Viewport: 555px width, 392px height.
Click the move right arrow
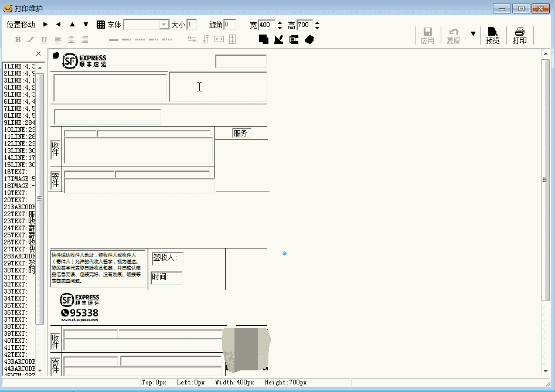(45, 25)
